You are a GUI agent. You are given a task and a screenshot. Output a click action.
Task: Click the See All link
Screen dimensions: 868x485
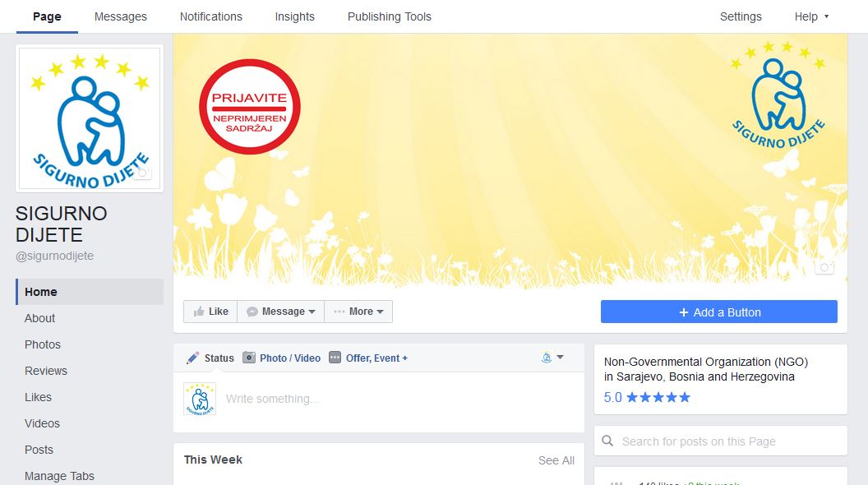coord(556,460)
